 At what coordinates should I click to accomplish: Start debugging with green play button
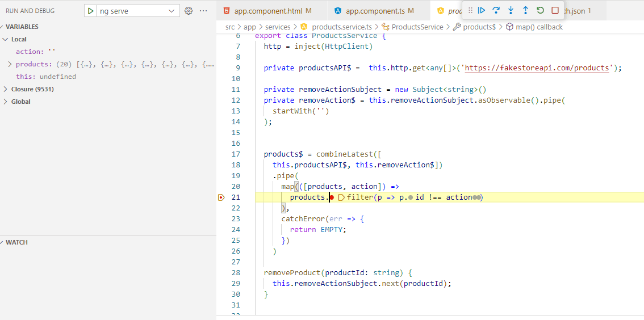tap(90, 11)
